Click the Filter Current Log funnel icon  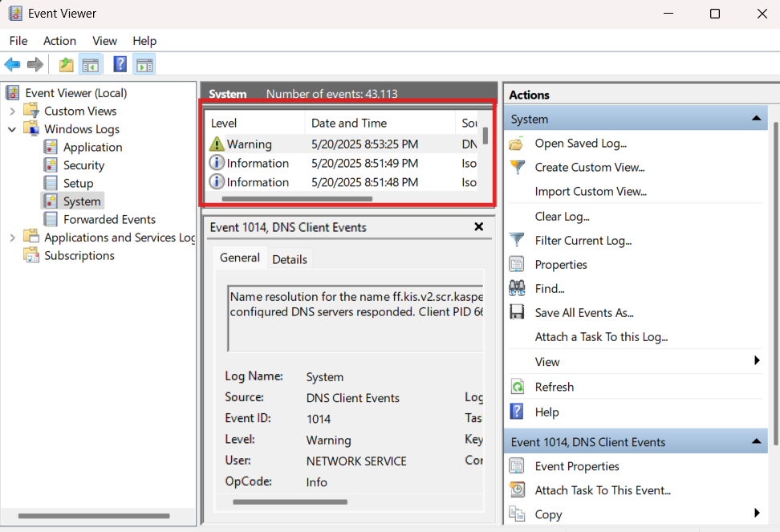click(518, 240)
